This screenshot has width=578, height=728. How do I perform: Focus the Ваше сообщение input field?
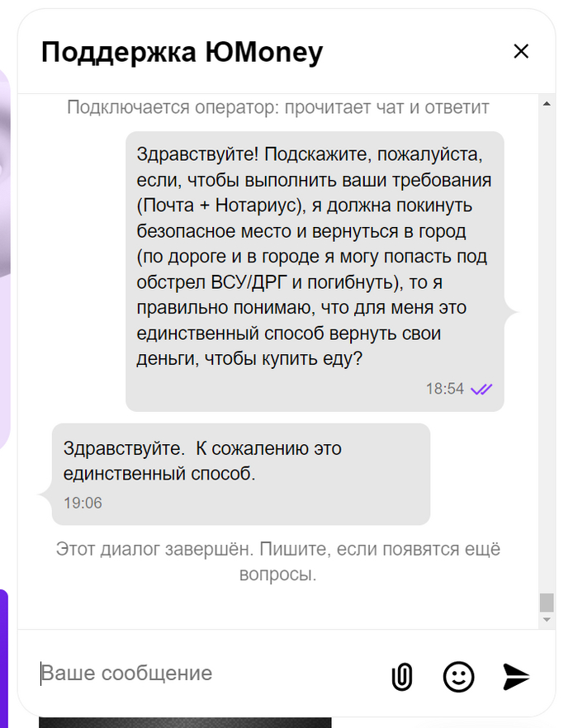coord(206,674)
